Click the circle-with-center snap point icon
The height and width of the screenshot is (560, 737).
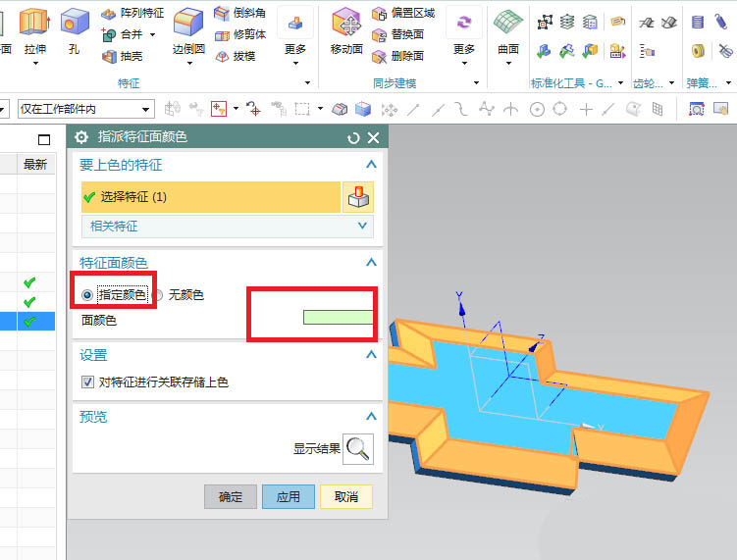point(537,110)
